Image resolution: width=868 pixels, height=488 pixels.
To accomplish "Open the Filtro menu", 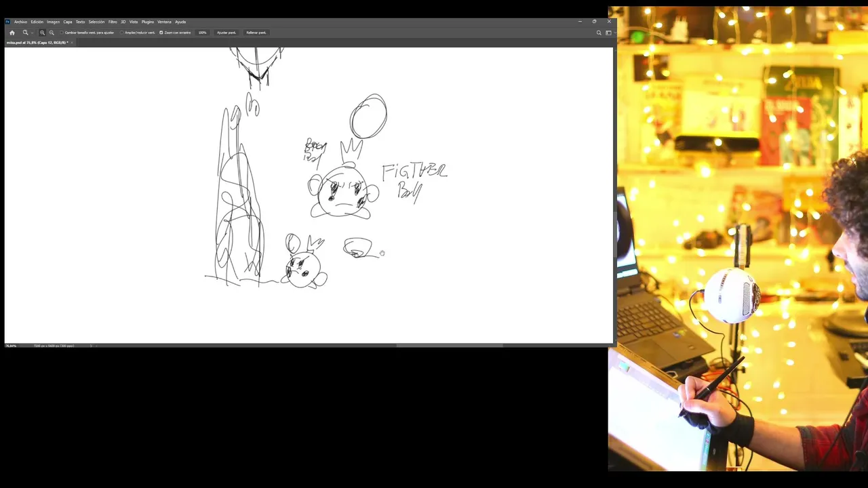I will (x=113, y=22).
